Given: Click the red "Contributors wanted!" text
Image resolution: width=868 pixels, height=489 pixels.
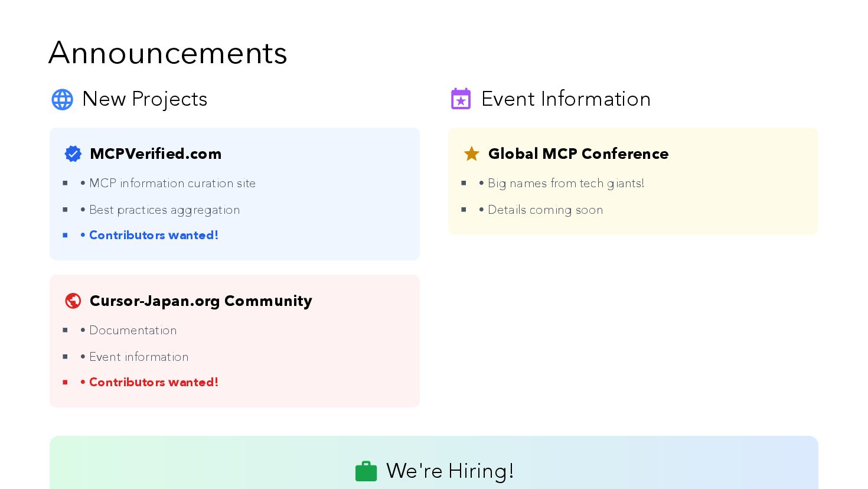Looking at the screenshot, I should coord(154,382).
